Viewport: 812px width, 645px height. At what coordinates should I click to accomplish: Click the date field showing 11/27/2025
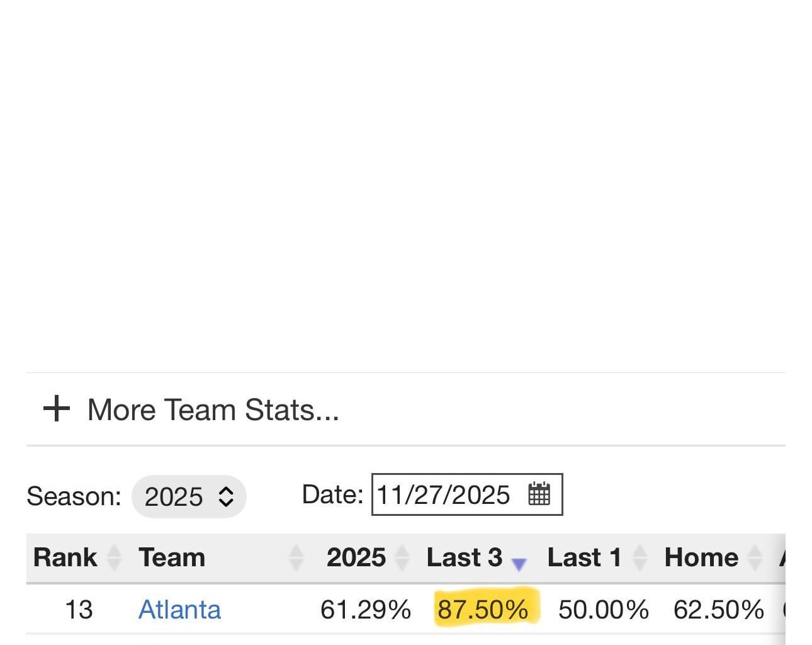443,495
